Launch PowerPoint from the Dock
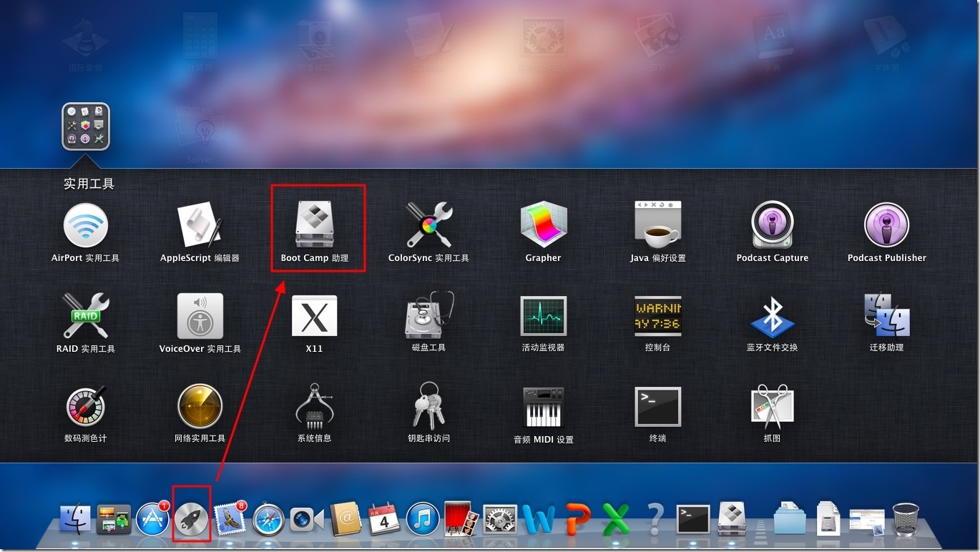The image size is (980, 552). pos(577,519)
